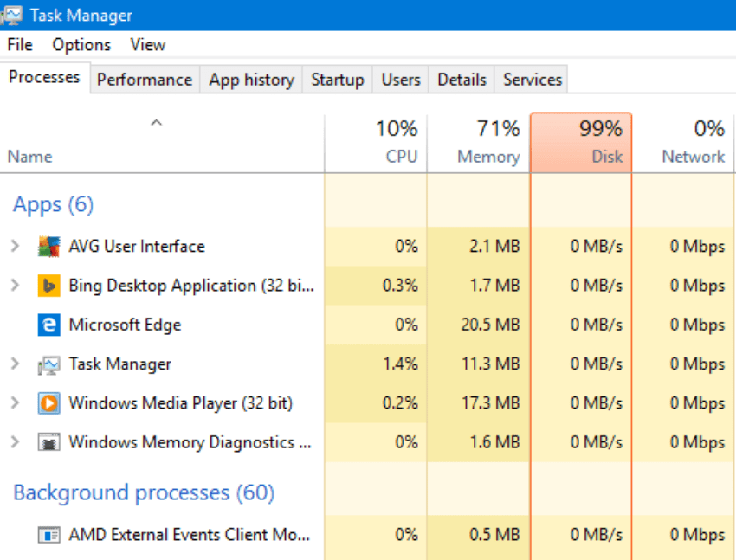Expand the Windows Media Player process tree

tap(15, 403)
